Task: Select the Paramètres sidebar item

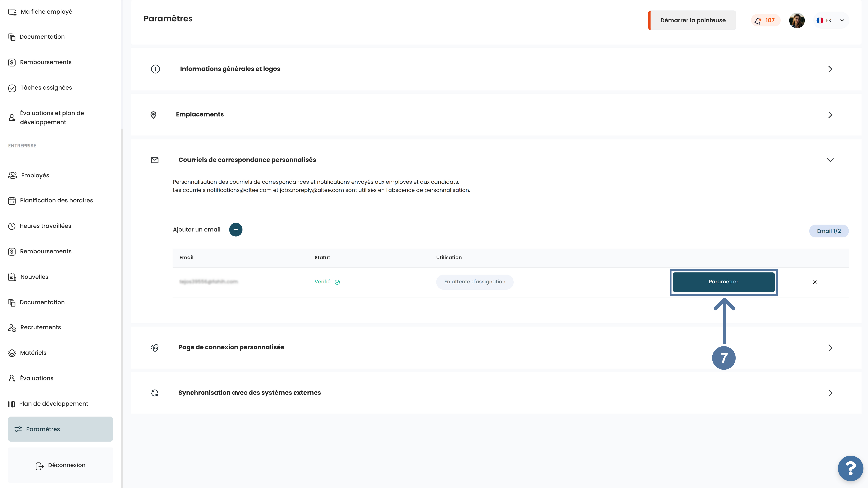Action: 60,429
